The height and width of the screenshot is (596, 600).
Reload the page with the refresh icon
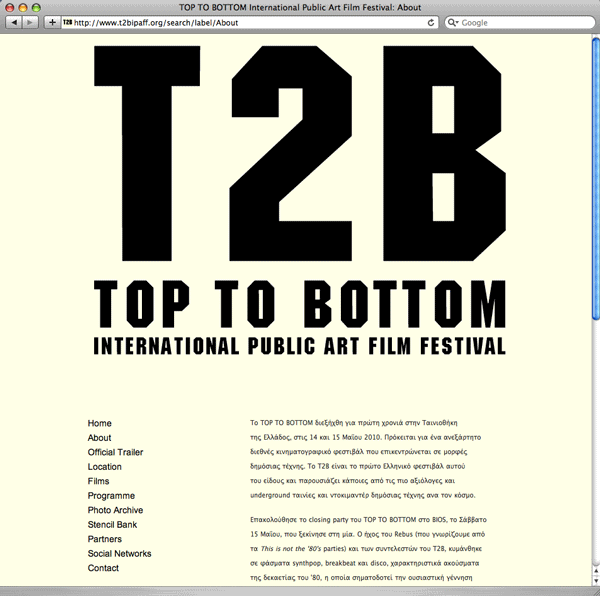click(x=431, y=23)
